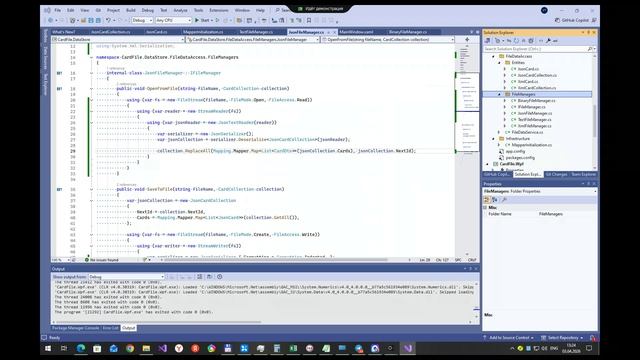Open the Extensions menu

219,10
